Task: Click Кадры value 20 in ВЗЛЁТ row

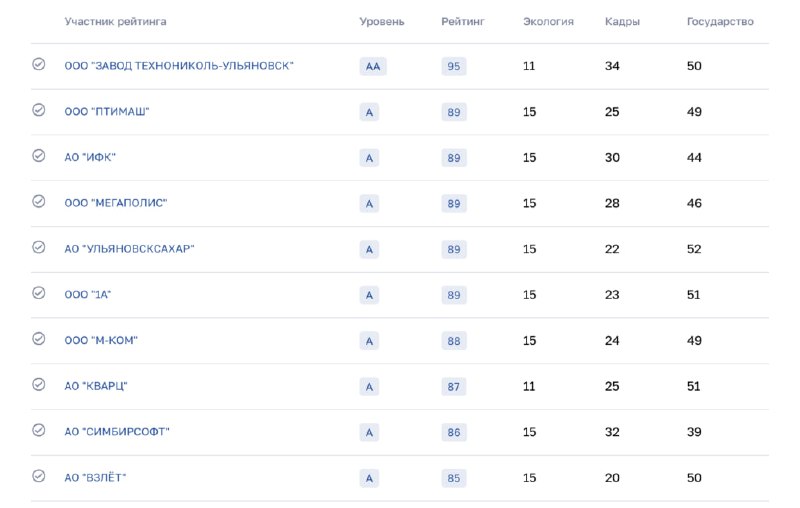Action: [612, 478]
